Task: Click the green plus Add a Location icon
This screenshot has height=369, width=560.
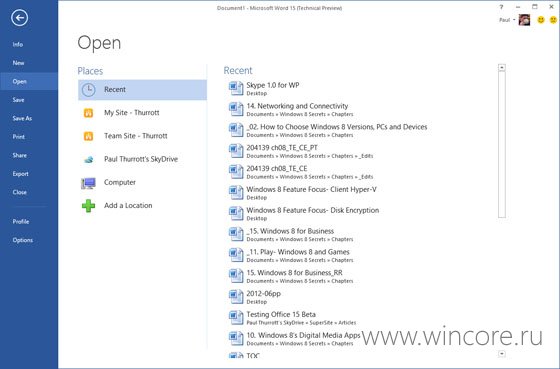Action: (x=88, y=206)
